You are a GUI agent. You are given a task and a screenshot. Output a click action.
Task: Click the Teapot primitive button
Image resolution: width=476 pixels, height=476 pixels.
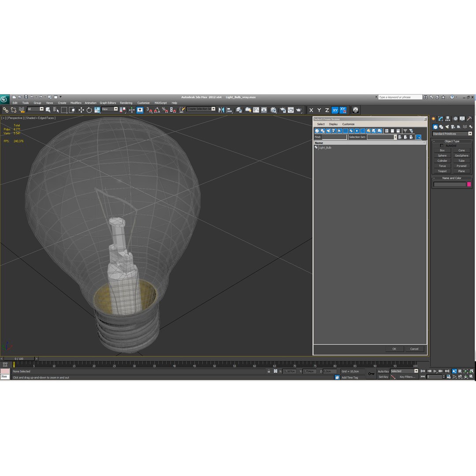click(443, 171)
